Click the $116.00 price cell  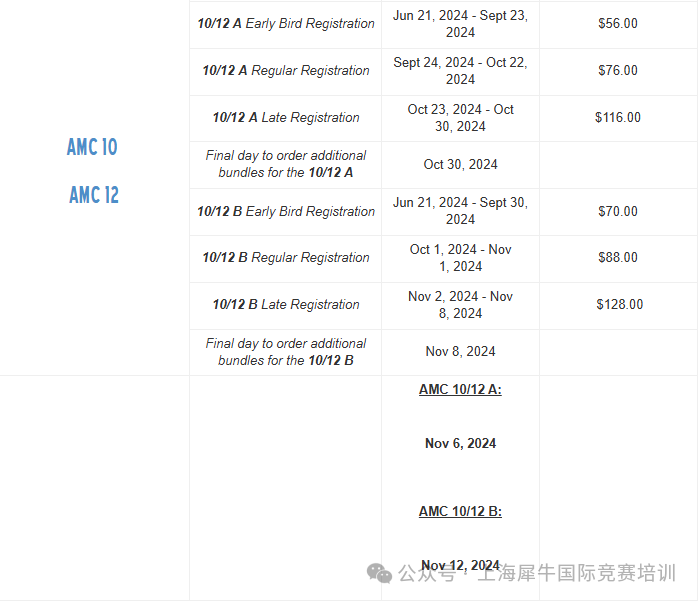click(x=618, y=118)
